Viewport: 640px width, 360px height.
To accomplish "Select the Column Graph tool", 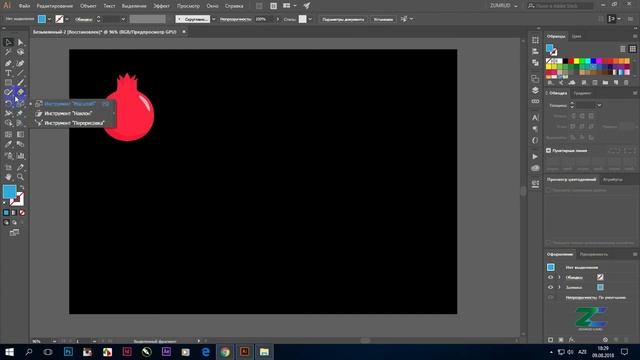I will 20,156.
